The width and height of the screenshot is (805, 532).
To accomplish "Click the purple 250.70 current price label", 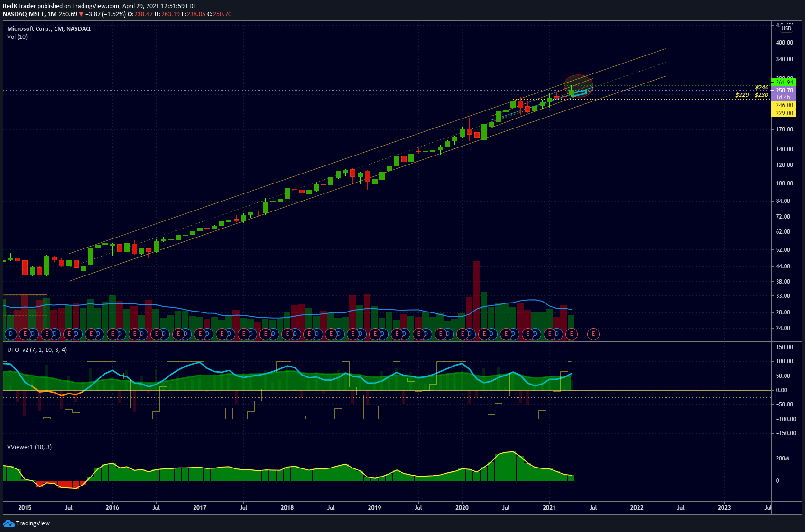I will click(784, 91).
